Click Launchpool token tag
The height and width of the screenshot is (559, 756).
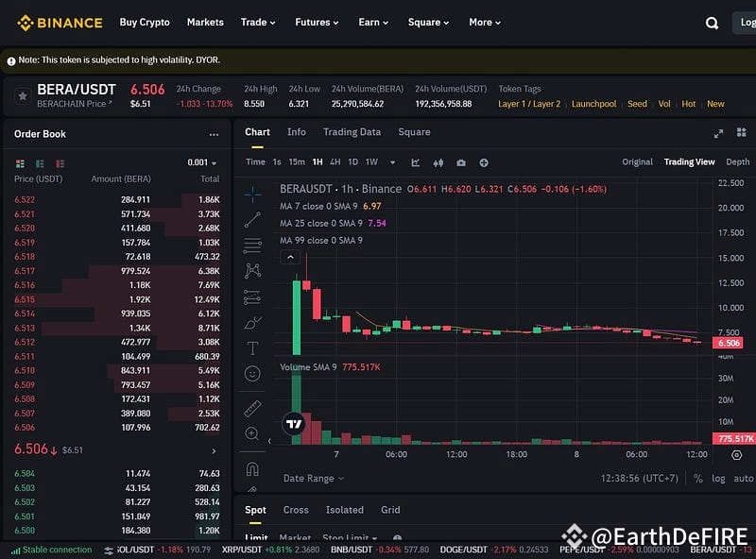[593, 104]
